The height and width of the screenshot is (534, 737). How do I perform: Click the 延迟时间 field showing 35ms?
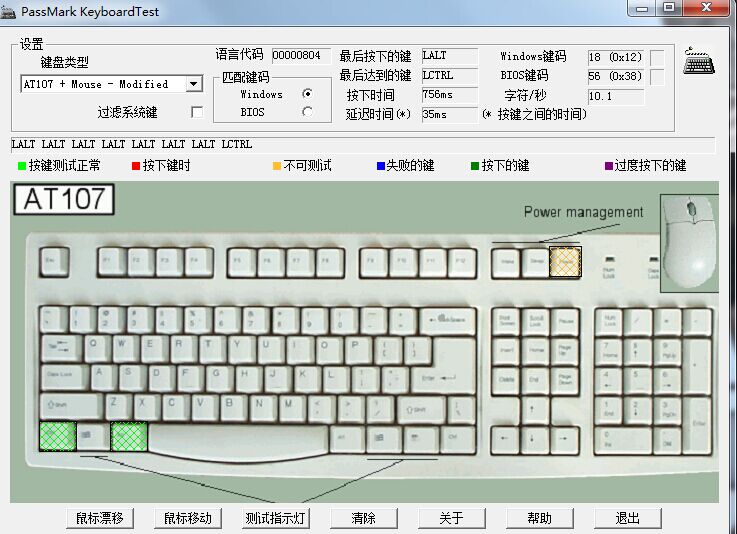coord(450,114)
